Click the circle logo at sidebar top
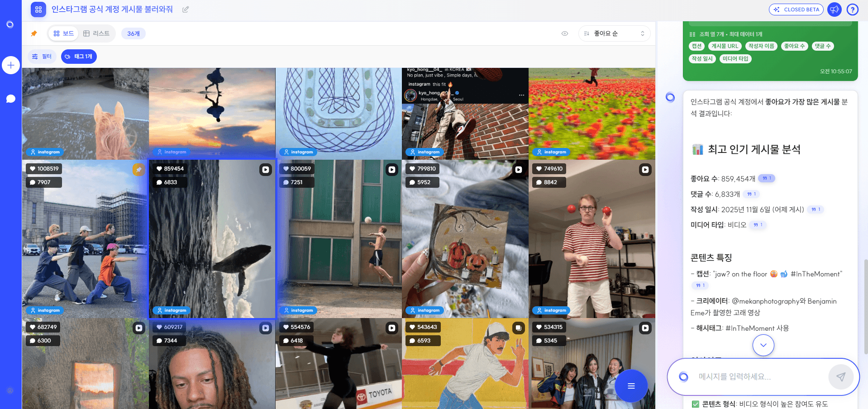The image size is (868, 409). click(10, 24)
